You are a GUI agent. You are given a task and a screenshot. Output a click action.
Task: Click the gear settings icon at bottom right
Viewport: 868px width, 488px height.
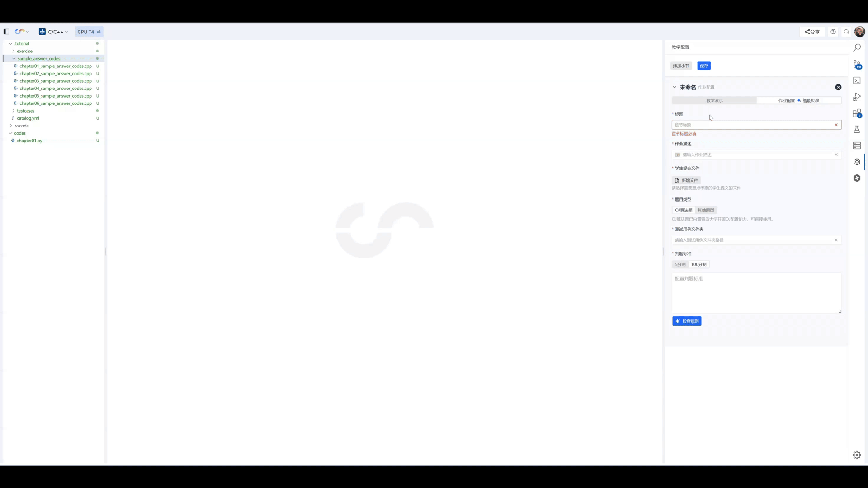point(857,455)
